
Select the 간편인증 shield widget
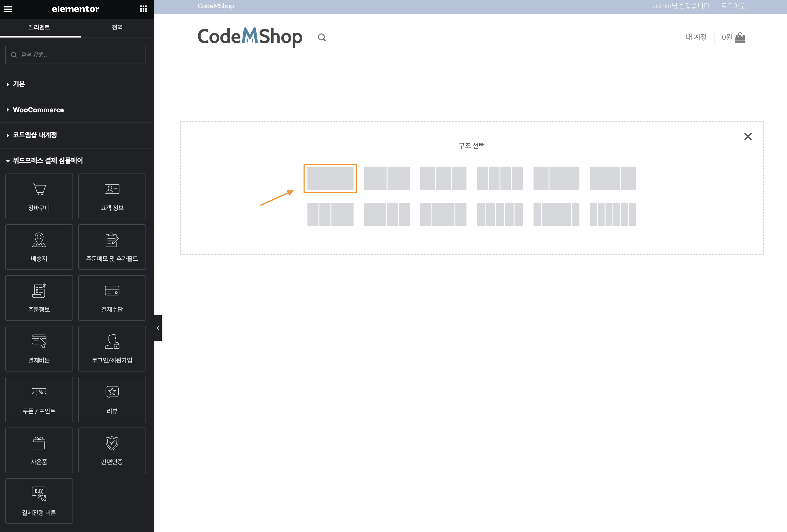pos(112,450)
